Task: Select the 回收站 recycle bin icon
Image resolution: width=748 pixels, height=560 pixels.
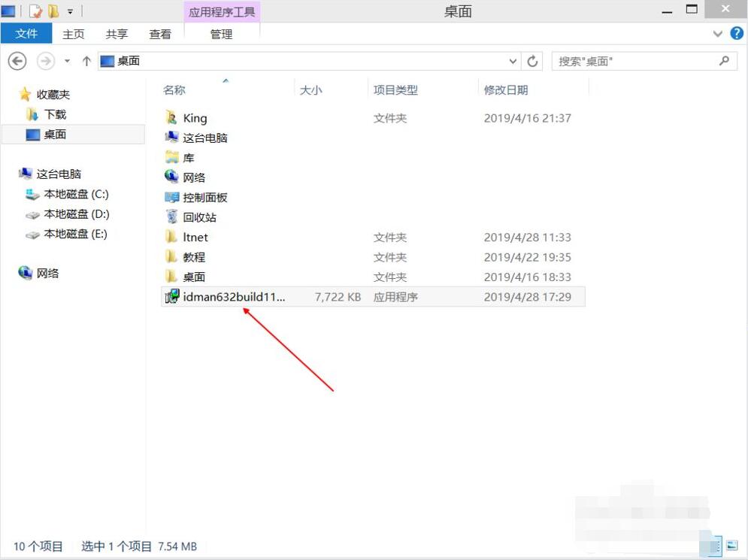Action: [x=171, y=216]
